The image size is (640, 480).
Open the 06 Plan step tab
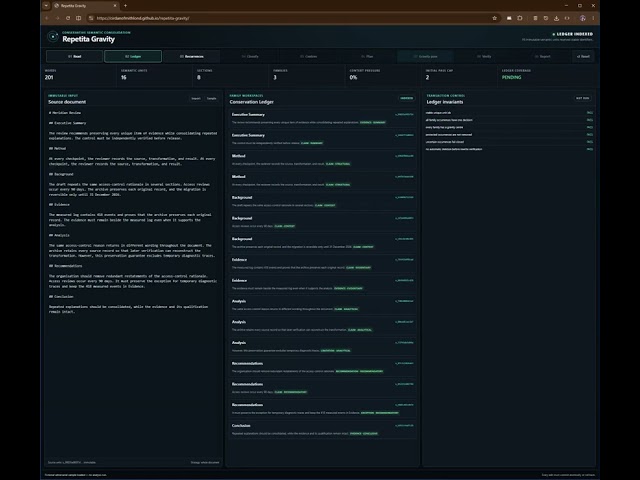pos(367,56)
